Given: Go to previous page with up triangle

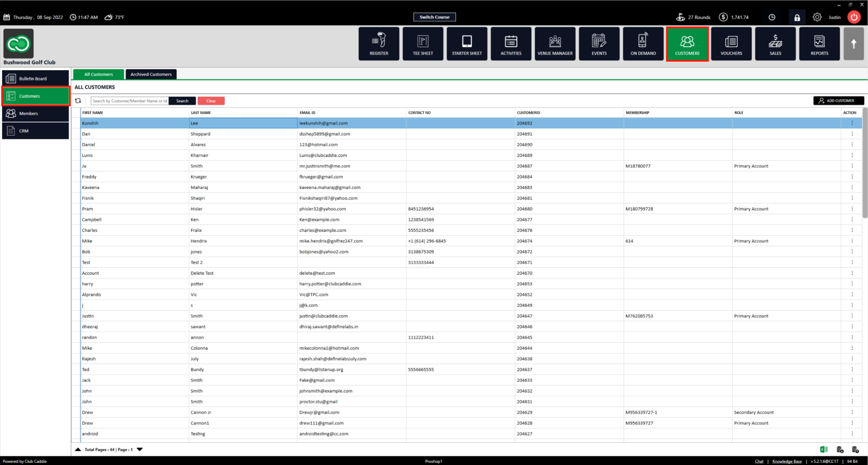Looking at the screenshot, I should click(x=78, y=450).
